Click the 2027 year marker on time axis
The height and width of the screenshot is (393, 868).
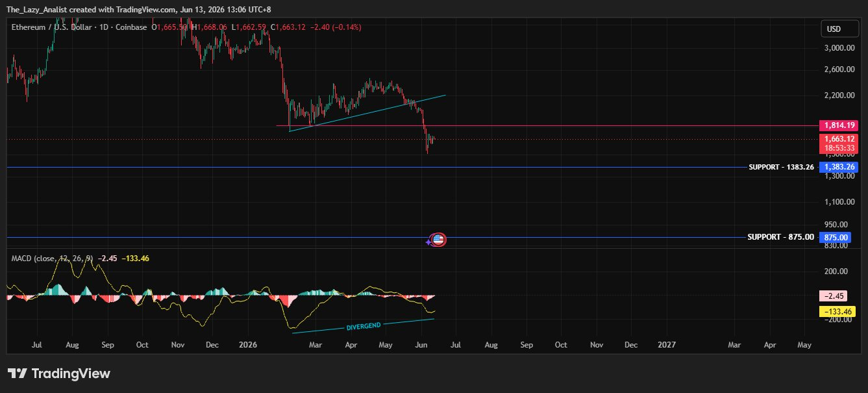pos(666,345)
